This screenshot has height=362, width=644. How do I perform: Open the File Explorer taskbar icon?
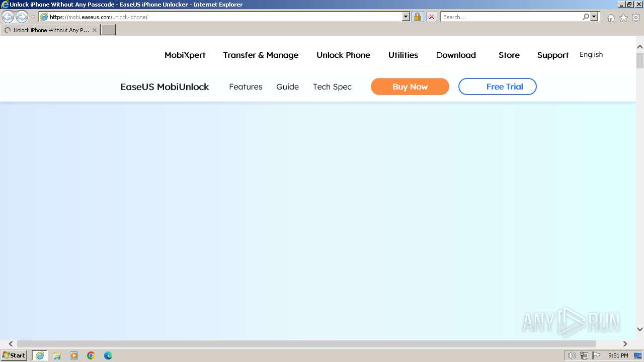tap(57, 355)
